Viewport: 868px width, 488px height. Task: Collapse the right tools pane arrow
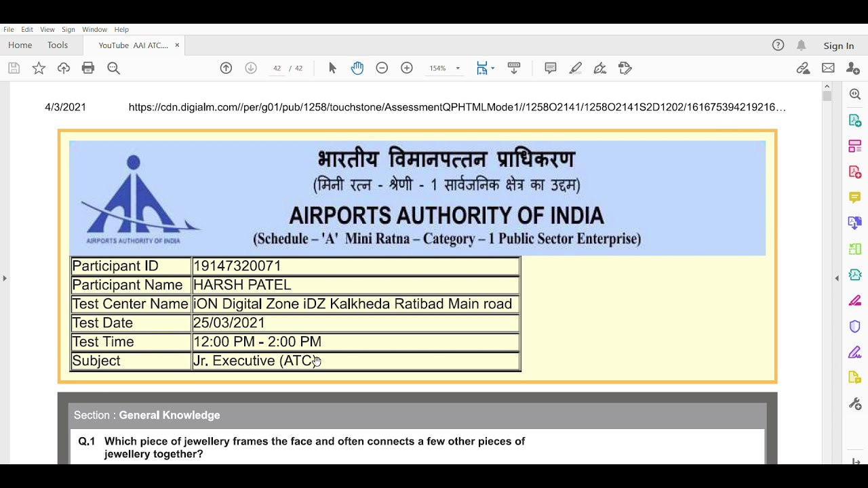(x=837, y=278)
